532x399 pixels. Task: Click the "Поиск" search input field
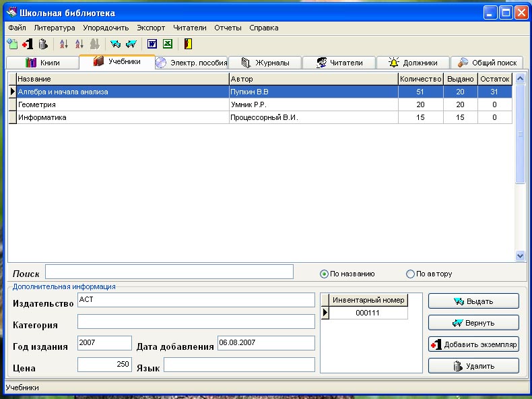pos(169,272)
